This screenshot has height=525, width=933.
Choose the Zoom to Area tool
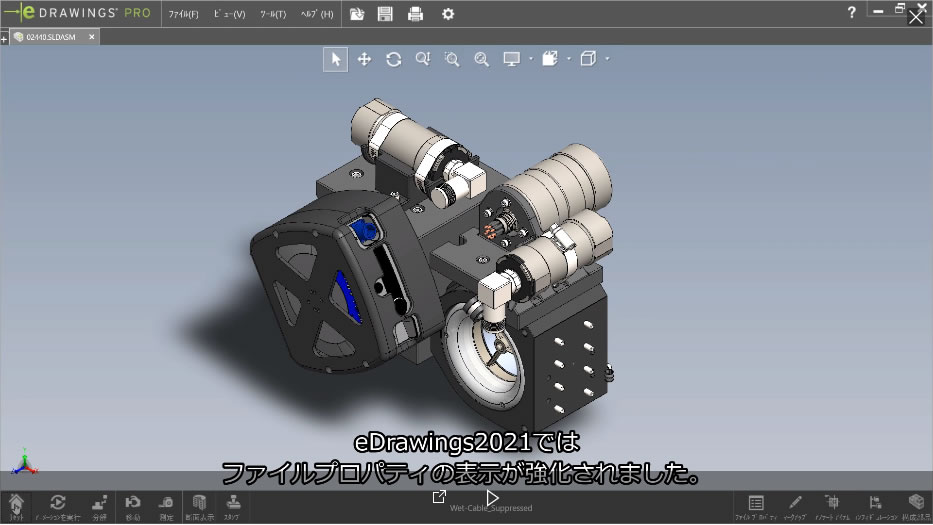click(x=452, y=59)
